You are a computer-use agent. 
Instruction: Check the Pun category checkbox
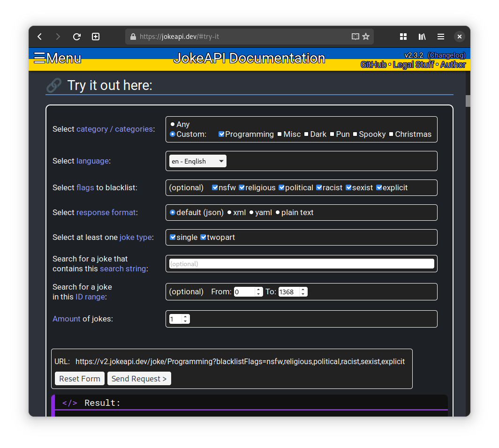pyautogui.click(x=332, y=134)
